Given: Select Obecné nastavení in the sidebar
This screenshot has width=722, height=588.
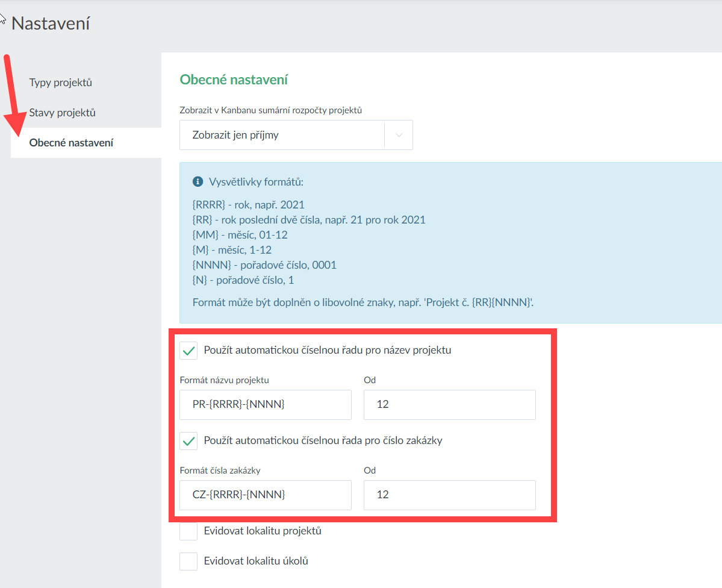Looking at the screenshot, I should [71, 143].
